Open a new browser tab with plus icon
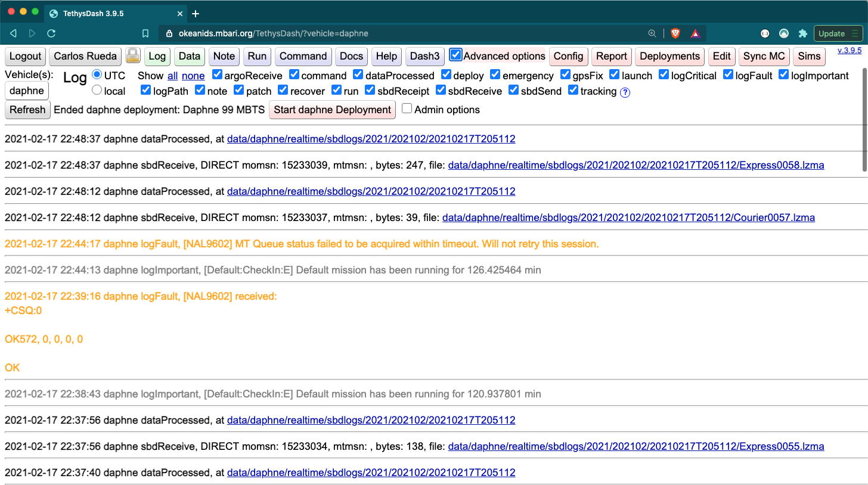 (196, 13)
